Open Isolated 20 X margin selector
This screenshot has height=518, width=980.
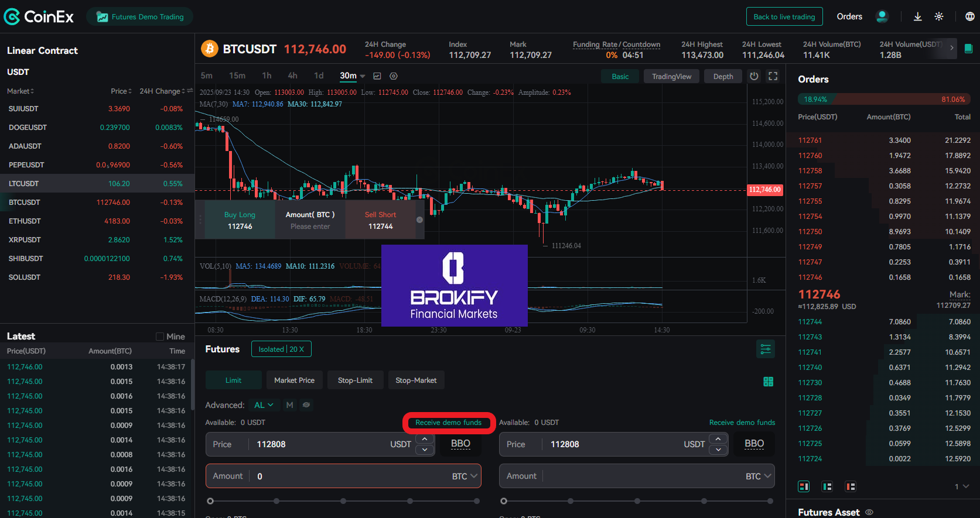pos(281,349)
